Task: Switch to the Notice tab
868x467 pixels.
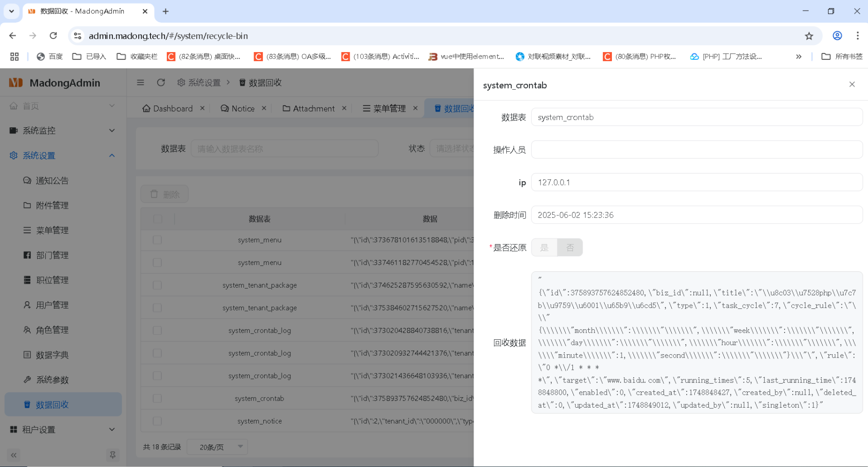Action: point(238,108)
